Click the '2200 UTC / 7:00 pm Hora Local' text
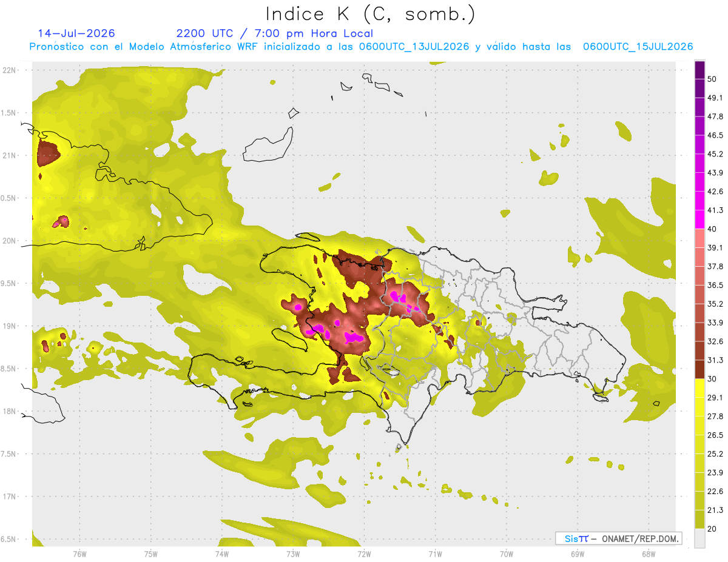Screen dimensions: 728x562 coord(275,33)
